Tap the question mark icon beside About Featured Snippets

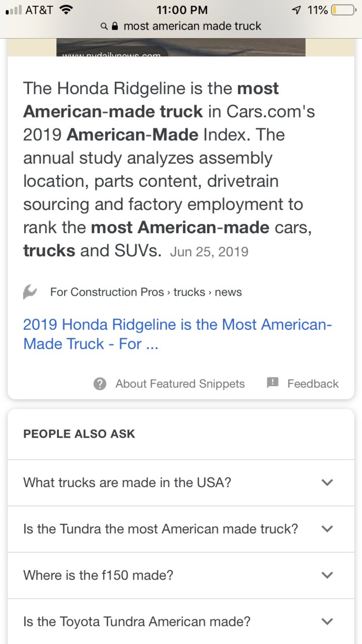coord(100,384)
